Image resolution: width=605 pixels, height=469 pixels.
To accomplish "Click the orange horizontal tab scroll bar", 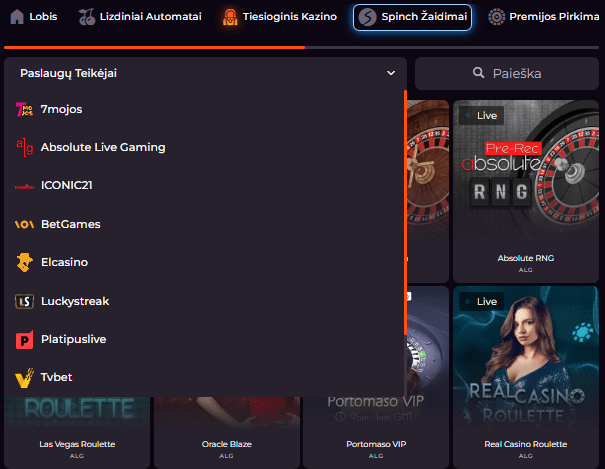I will 154,47.
